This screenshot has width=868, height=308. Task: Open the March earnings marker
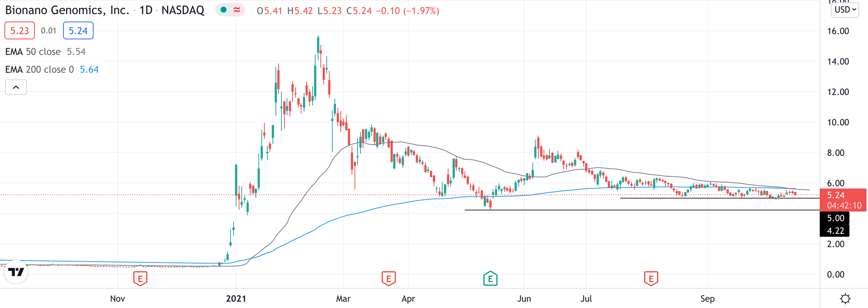(389, 278)
